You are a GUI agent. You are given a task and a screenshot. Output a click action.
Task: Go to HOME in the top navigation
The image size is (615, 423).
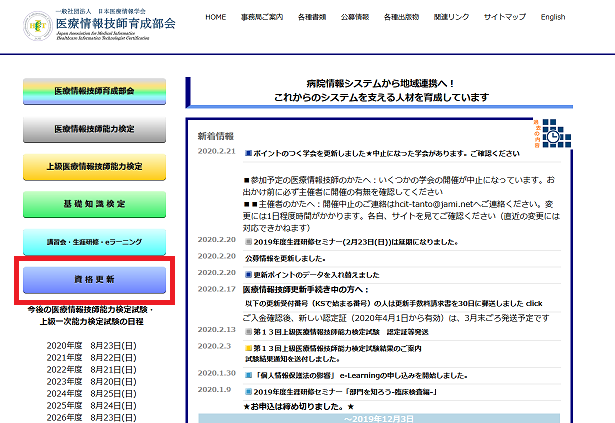(216, 17)
